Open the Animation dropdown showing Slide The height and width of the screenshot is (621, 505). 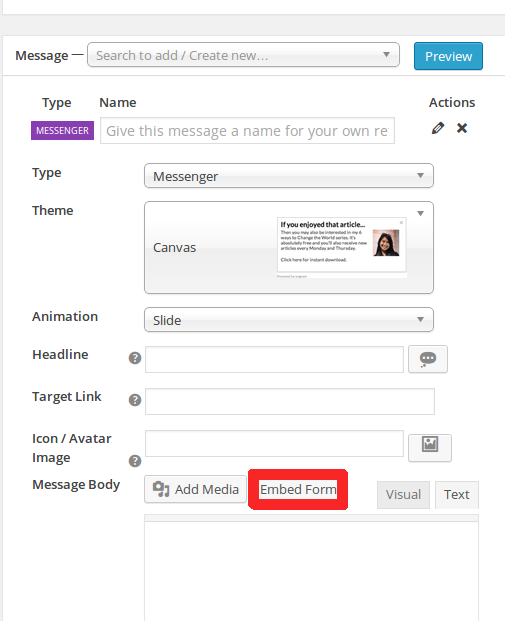(x=289, y=320)
